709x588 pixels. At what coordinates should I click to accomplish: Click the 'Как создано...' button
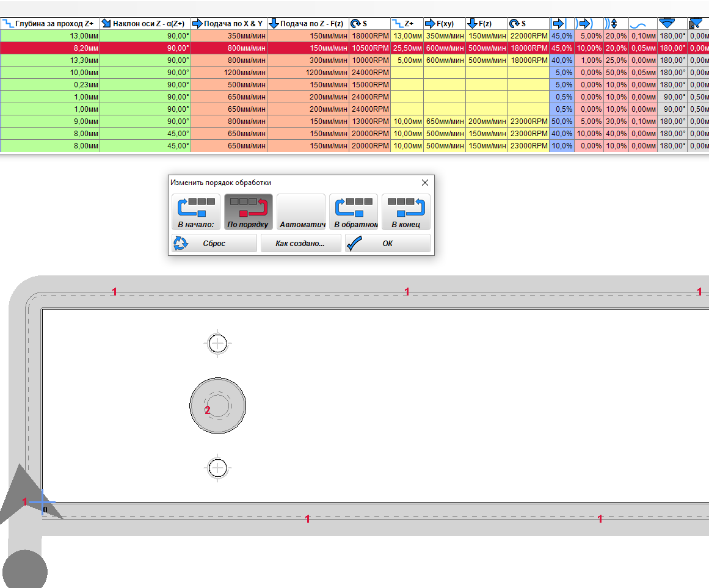tap(300, 243)
